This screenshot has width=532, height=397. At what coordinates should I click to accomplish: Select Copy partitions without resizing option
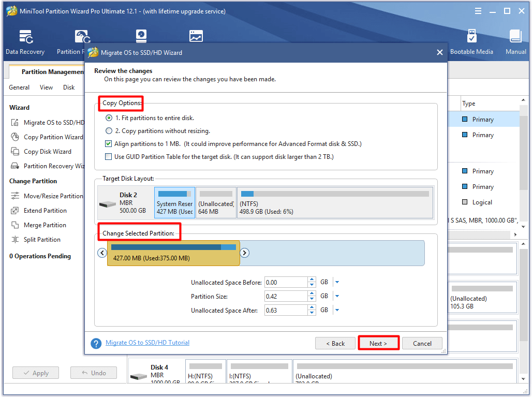click(109, 130)
